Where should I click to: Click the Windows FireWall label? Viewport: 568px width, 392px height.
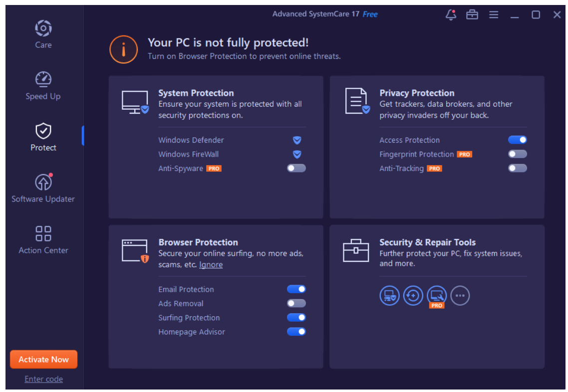188,154
